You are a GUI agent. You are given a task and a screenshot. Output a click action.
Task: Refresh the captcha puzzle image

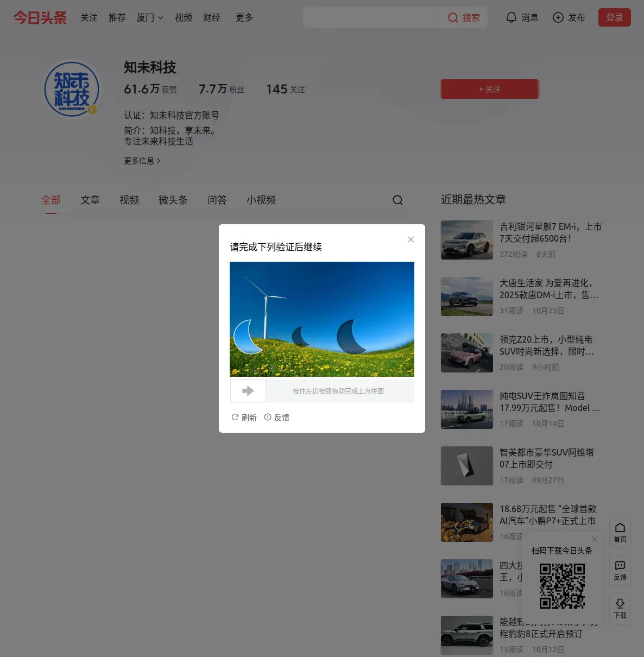click(x=244, y=418)
